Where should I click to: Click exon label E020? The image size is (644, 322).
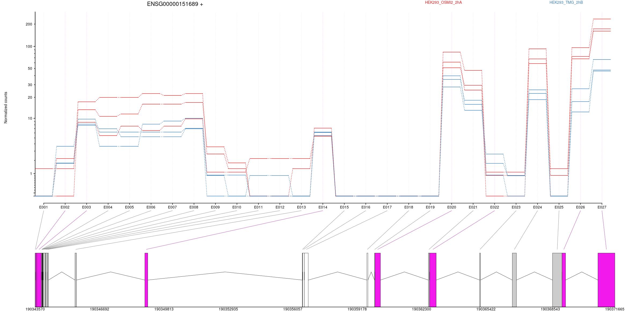(452, 207)
